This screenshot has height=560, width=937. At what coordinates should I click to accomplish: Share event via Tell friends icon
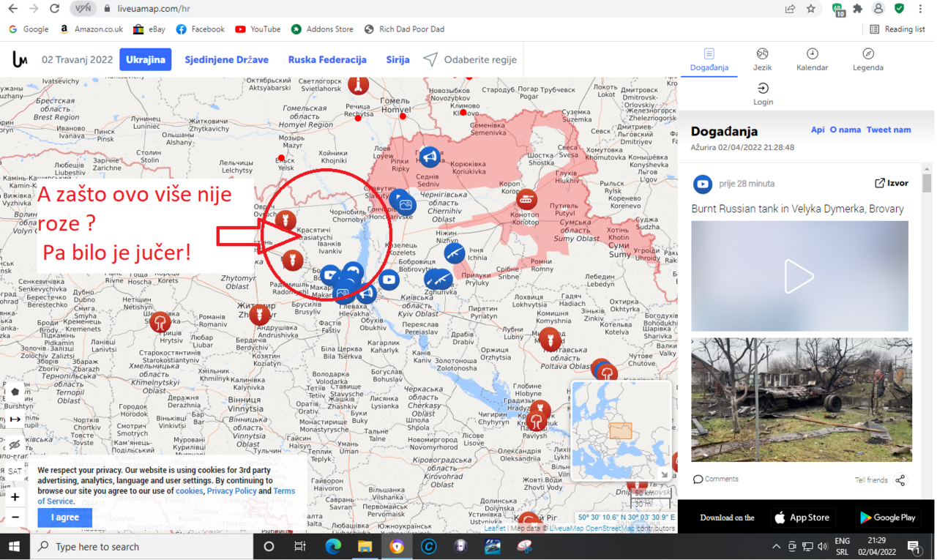(900, 480)
